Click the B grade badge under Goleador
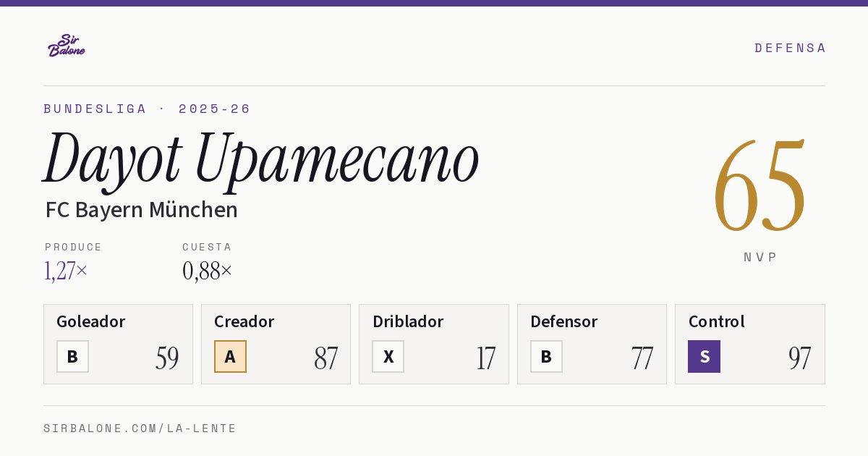 pos(72,356)
